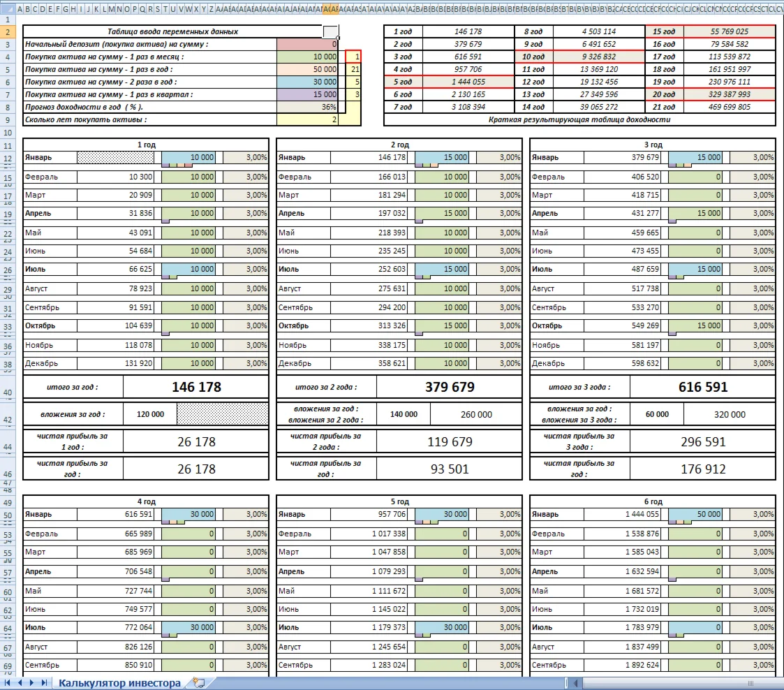
Task: Jump to last sheet with navigation arrow
Action: pyautogui.click(x=44, y=682)
